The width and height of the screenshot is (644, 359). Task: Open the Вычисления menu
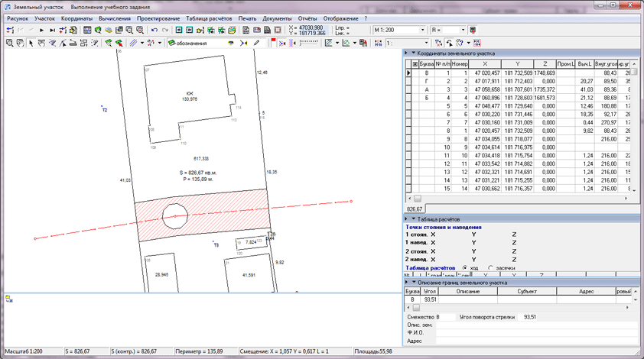pos(115,18)
